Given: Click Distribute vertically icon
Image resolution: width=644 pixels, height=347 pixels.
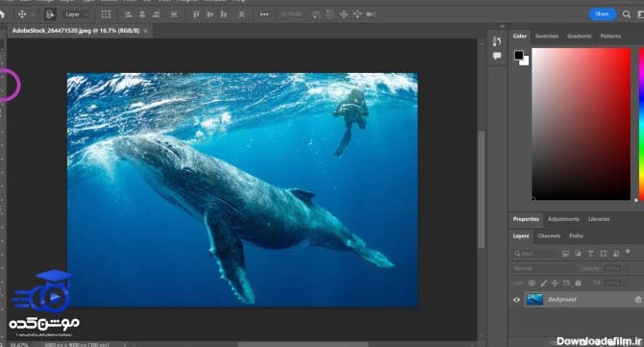Looking at the screenshot, I should tap(174, 14).
